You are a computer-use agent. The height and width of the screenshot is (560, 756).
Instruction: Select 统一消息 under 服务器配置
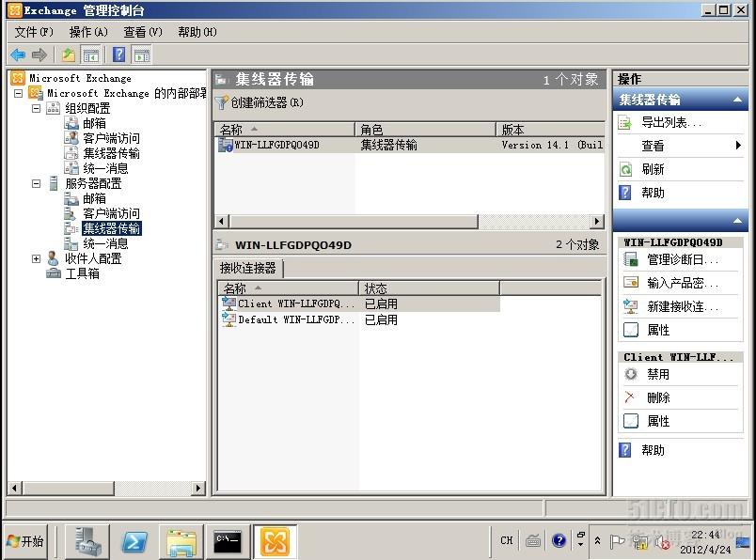(105, 243)
